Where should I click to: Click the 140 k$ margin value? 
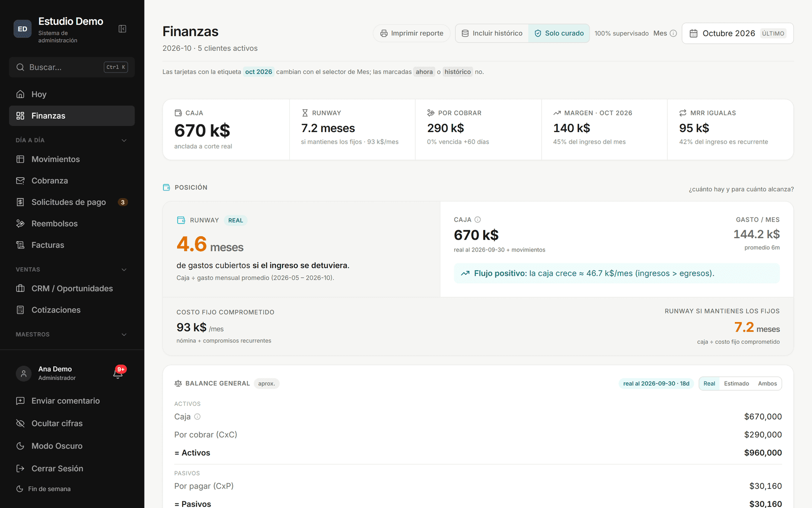[571, 128]
